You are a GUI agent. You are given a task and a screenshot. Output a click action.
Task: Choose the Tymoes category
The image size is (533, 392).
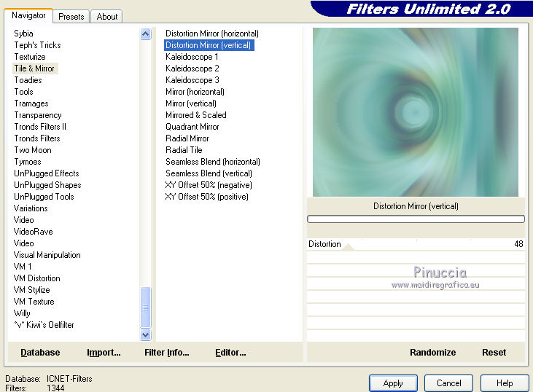tap(28, 162)
